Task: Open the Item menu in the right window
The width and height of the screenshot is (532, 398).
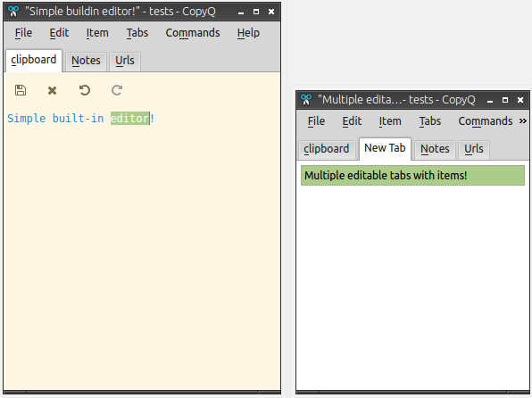Action: pyautogui.click(x=390, y=121)
